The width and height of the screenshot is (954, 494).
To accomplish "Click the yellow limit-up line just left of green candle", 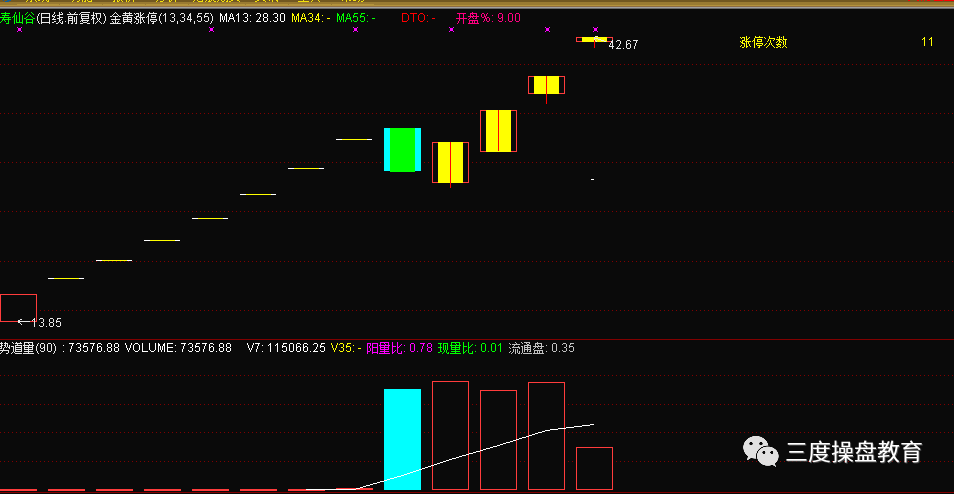I will pyautogui.click(x=354, y=139).
